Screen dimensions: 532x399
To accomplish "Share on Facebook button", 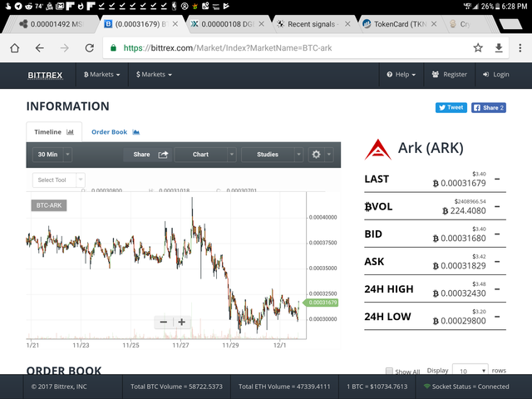I will pyautogui.click(x=489, y=107).
